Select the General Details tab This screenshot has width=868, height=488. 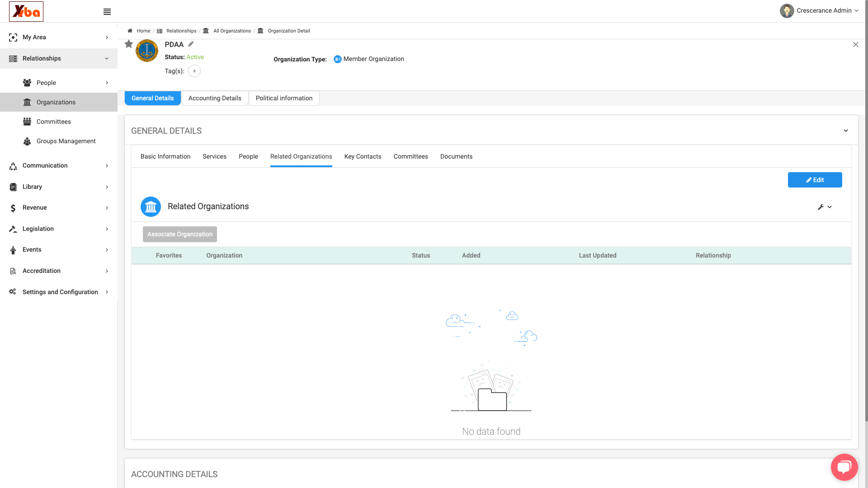click(153, 98)
